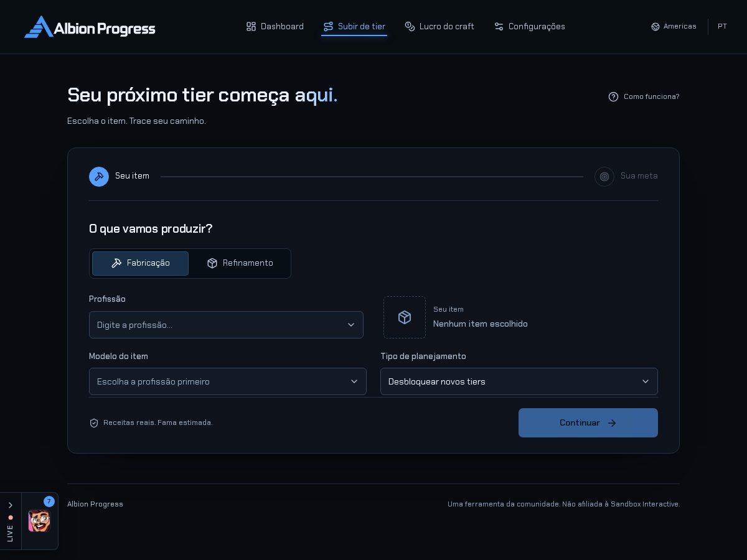Open the live streamer avatar
This screenshot has height=560, width=747.
coord(39,521)
